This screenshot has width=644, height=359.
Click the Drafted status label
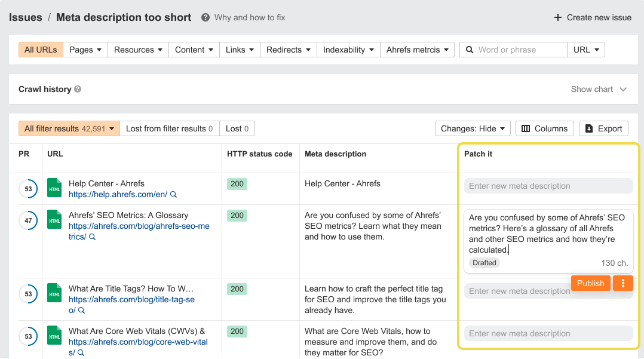(484, 263)
